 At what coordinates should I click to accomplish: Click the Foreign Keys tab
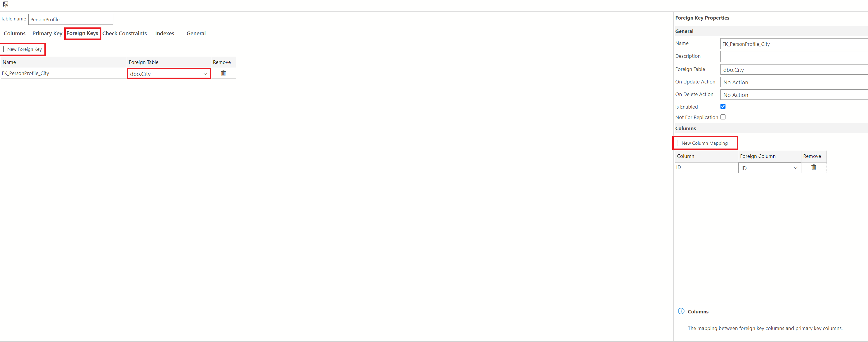tap(82, 33)
